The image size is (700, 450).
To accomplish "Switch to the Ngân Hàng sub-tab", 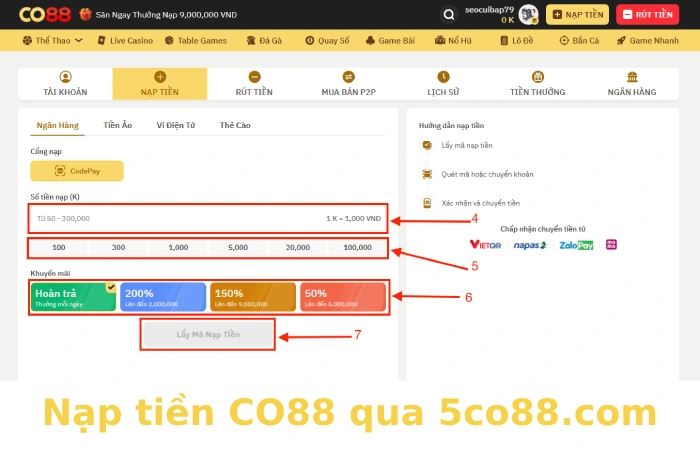I will click(58, 125).
